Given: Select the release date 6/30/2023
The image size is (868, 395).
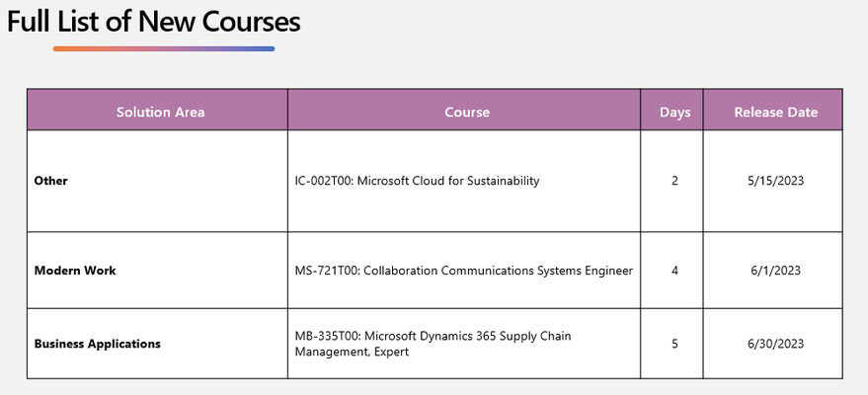Looking at the screenshot, I should click(775, 344).
